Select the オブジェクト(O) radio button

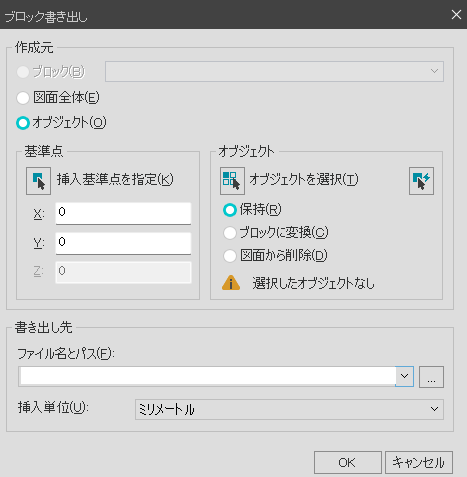tap(23, 123)
